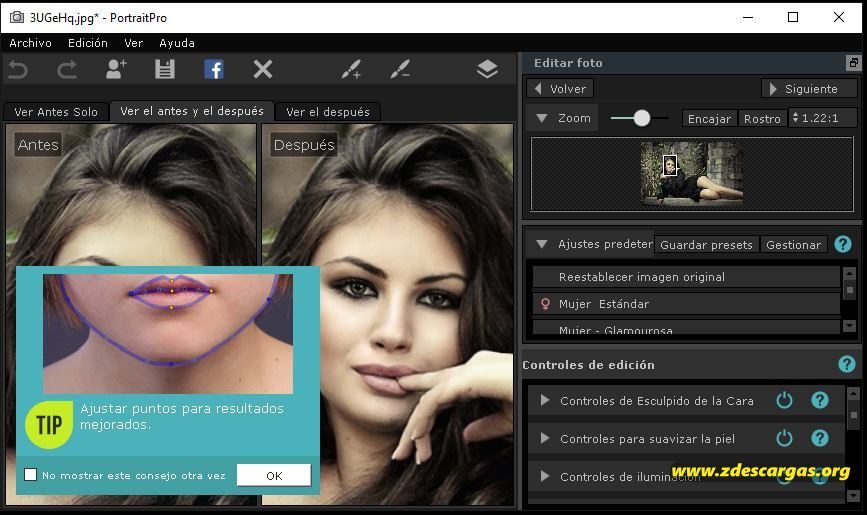Adjust the zoom ratio stepper 1.22:1
867x515 pixels.
(796, 118)
